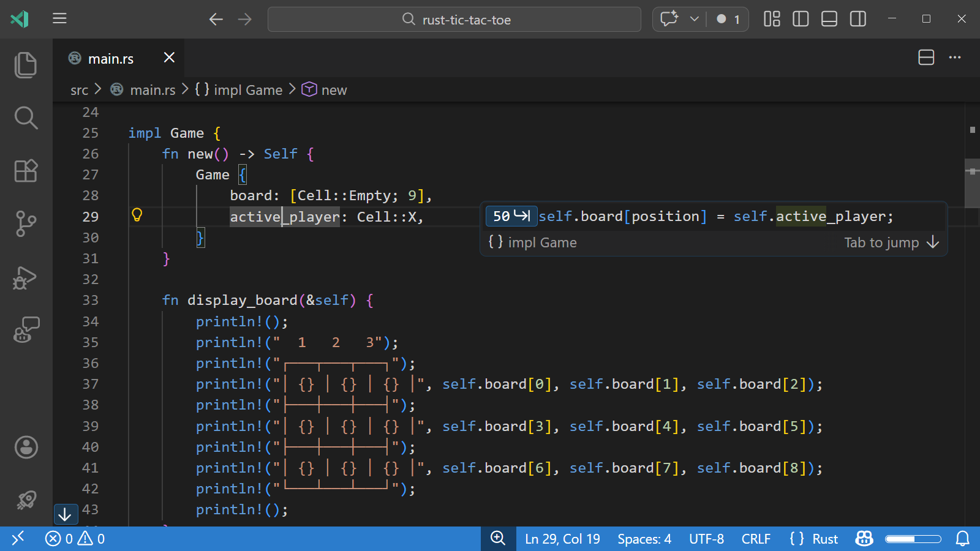Screen dimensions: 980x551
Task: Click the lightbulb code action icon
Action: pyautogui.click(x=137, y=215)
